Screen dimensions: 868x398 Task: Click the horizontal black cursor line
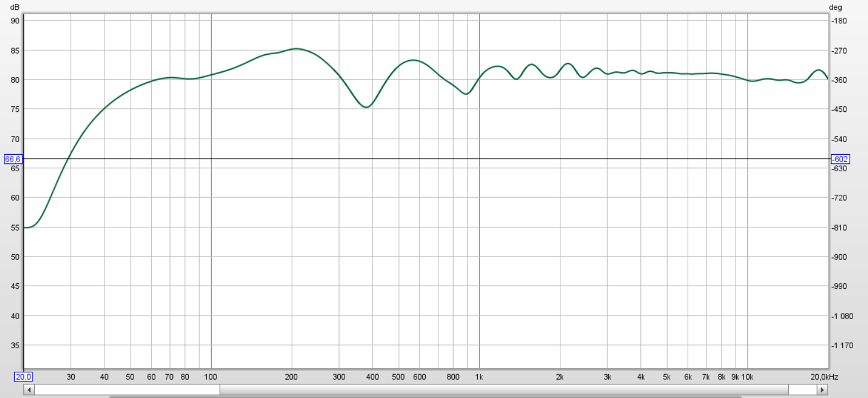pyautogui.click(x=425, y=159)
